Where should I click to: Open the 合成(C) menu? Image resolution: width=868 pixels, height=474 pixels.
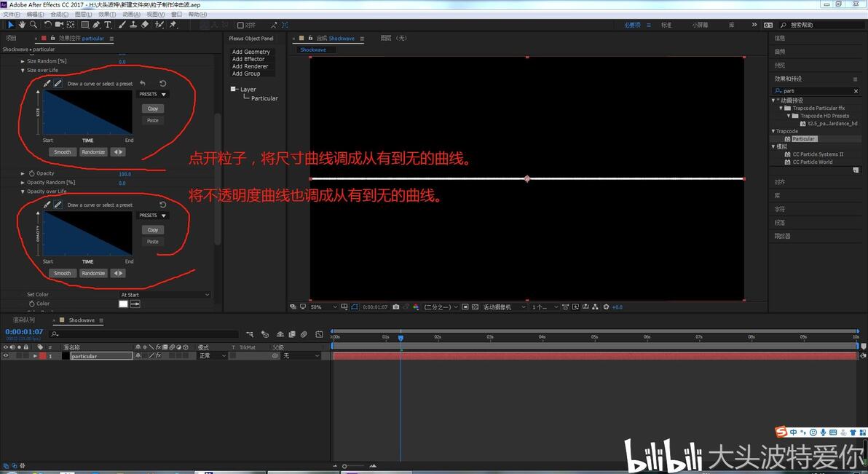[59, 15]
